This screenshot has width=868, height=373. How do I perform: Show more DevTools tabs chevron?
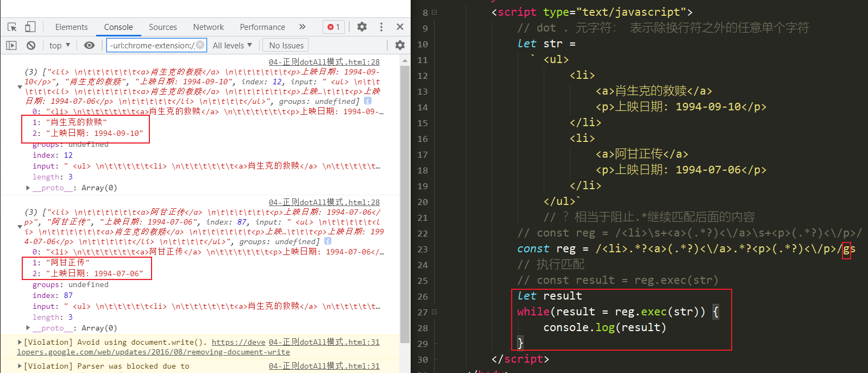[303, 27]
